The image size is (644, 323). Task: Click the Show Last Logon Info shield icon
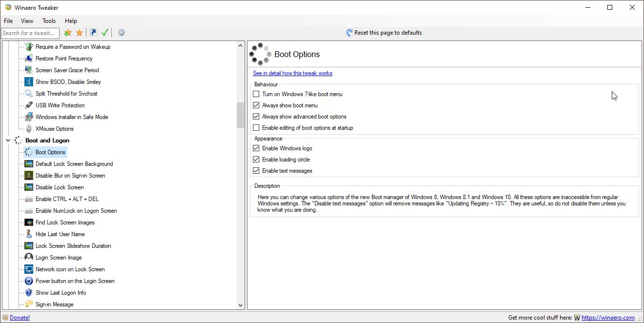[29, 293]
